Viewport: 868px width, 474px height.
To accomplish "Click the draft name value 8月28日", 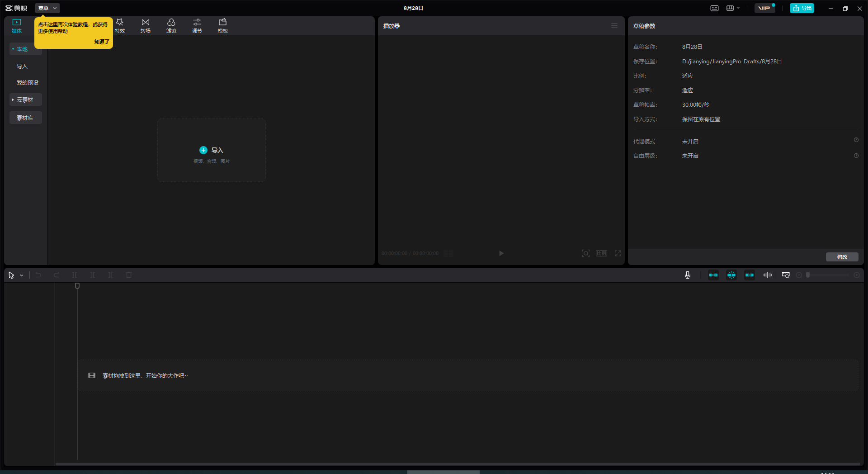I will coord(692,47).
